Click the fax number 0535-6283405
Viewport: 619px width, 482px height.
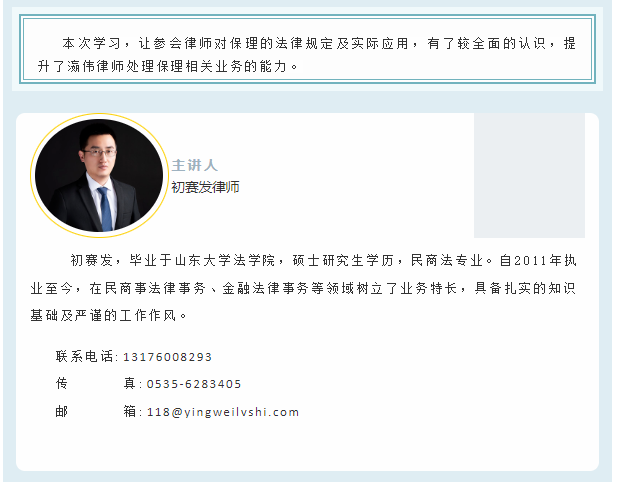click(194, 384)
